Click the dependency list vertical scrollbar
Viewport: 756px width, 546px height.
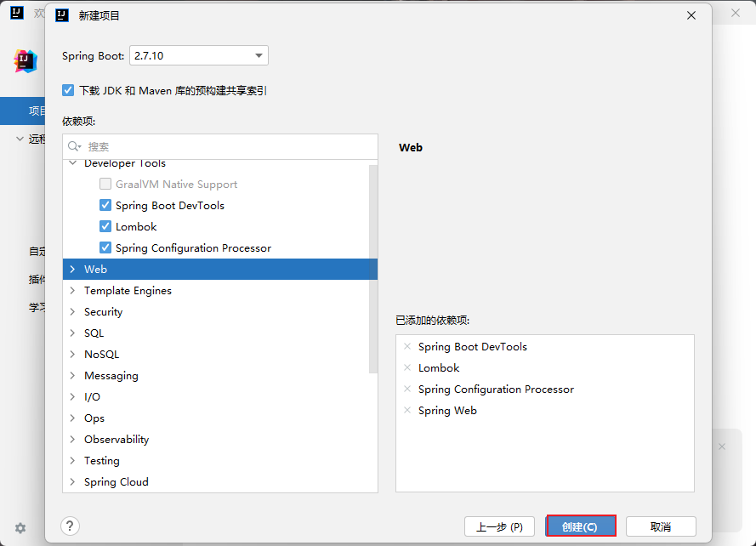[x=373, y=269]
